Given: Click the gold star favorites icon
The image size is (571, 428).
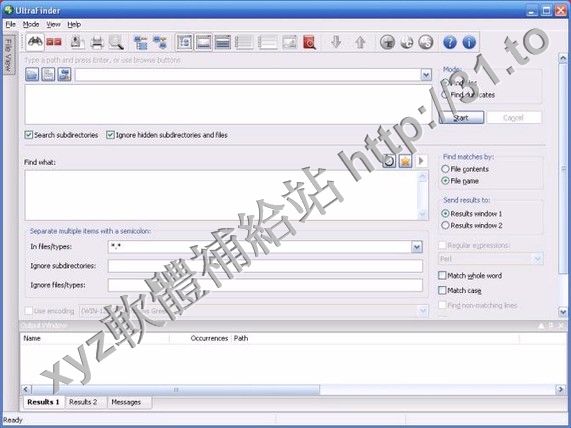Looking at the screenshot, I should click(x=405, y=161).
